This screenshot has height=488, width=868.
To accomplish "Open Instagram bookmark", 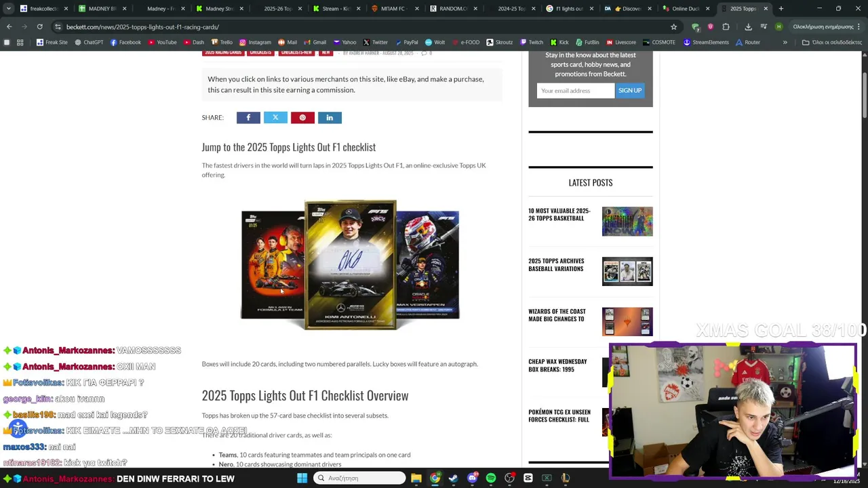I will click(x=255, y=42).
